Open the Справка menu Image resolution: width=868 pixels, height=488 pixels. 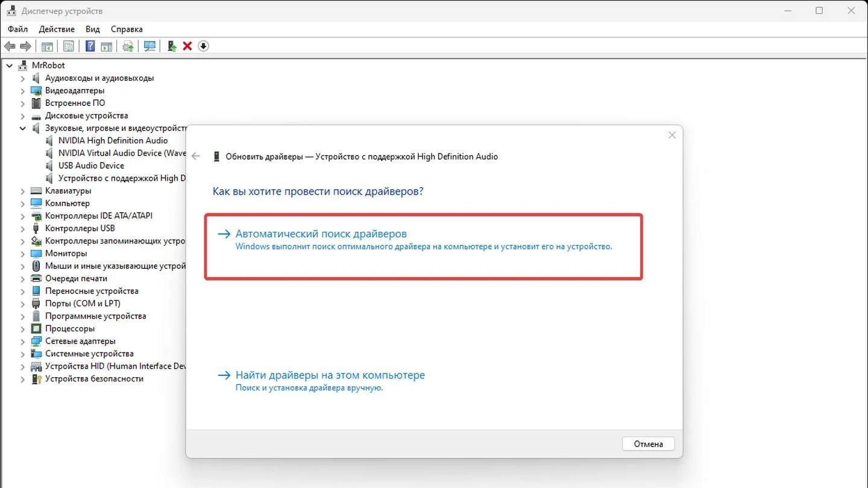pos(127,29)
